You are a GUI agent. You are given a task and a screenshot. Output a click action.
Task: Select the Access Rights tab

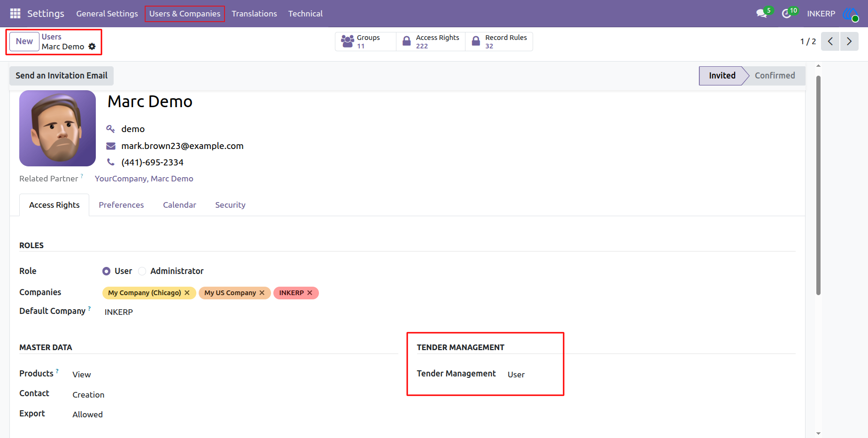pyautogui.click(x=54, y=205)
